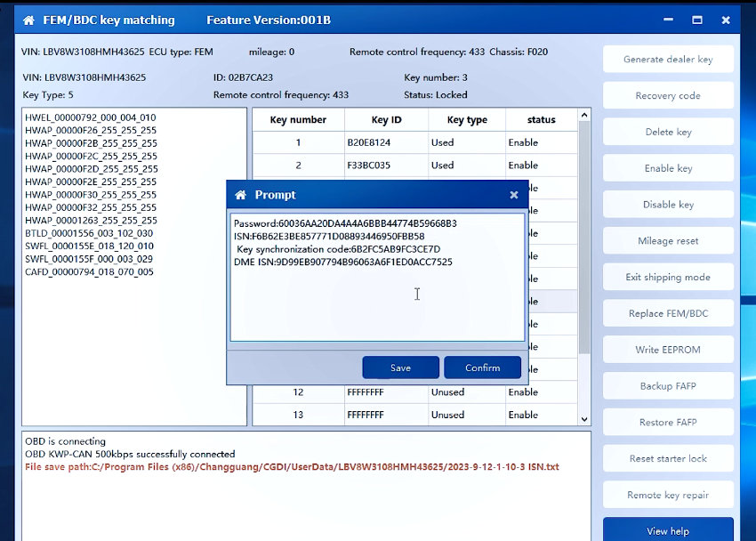Click the home icon in main title bar
This screenshot has height=541, width=756.
[x=28, y=20]
